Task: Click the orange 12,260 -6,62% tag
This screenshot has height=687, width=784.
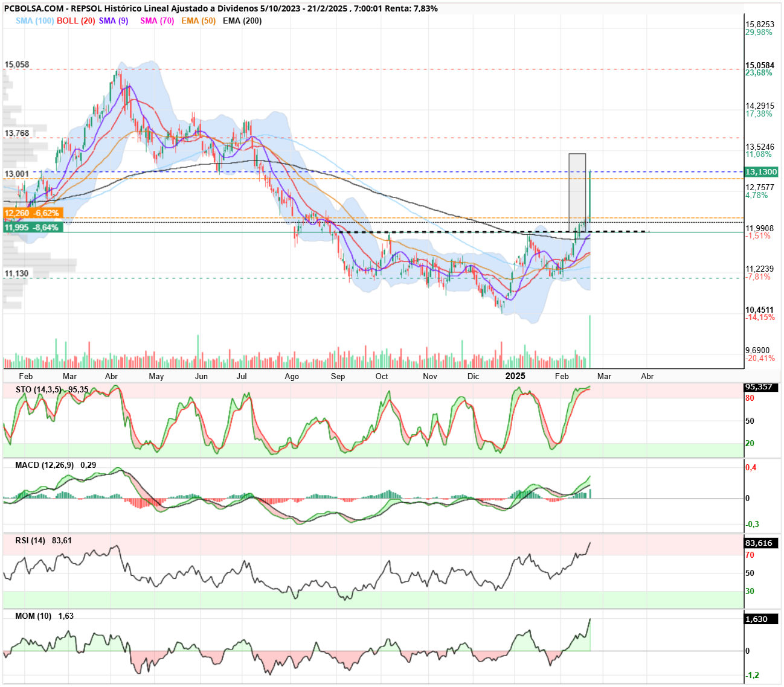Action: click(x=33, y=213)
